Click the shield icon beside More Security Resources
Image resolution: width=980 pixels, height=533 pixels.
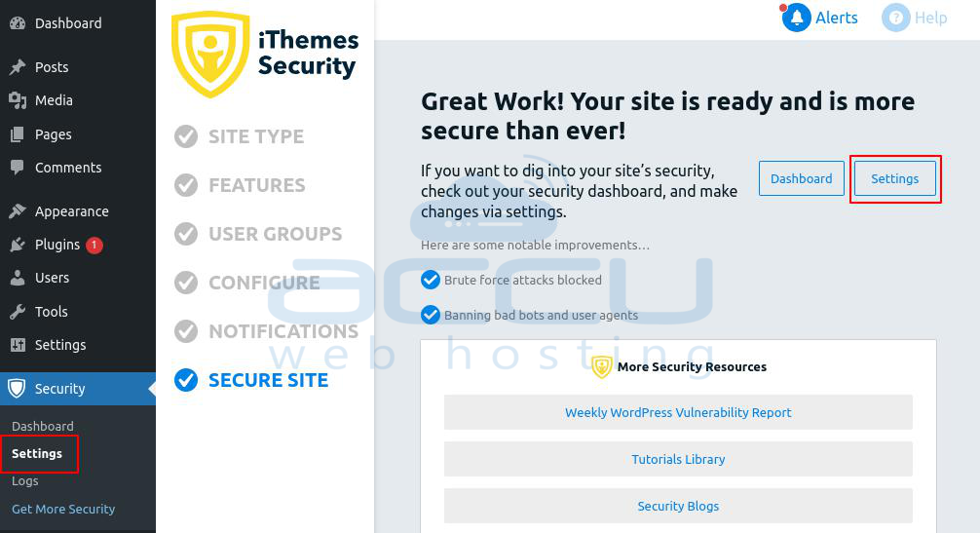pyautogui.click(x=601, y=366)
